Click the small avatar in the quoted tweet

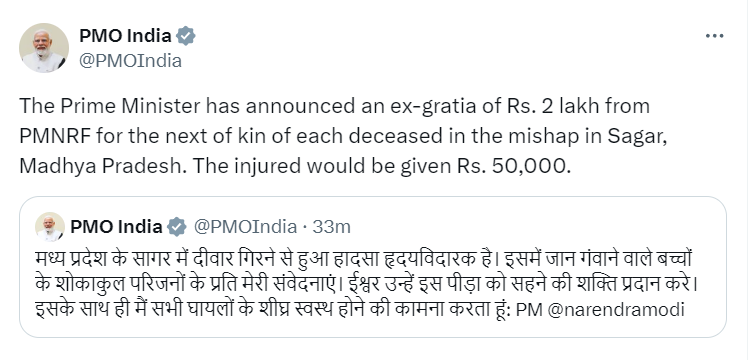[x=50, y=227]
